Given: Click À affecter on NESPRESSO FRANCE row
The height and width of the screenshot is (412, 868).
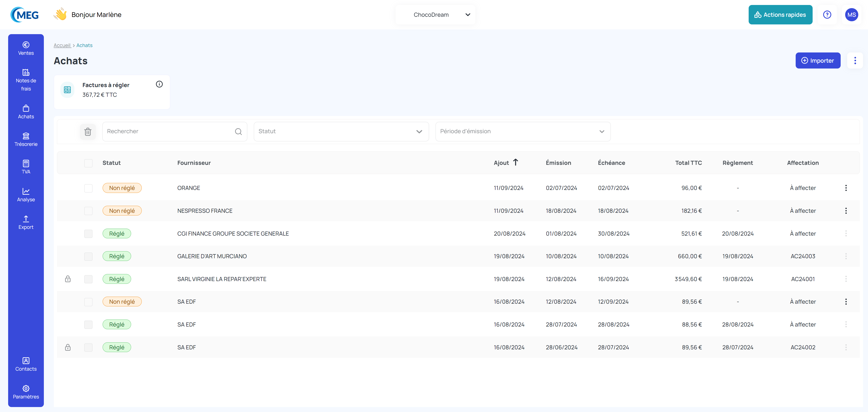Looking at the screenshot, I should 803,211.
